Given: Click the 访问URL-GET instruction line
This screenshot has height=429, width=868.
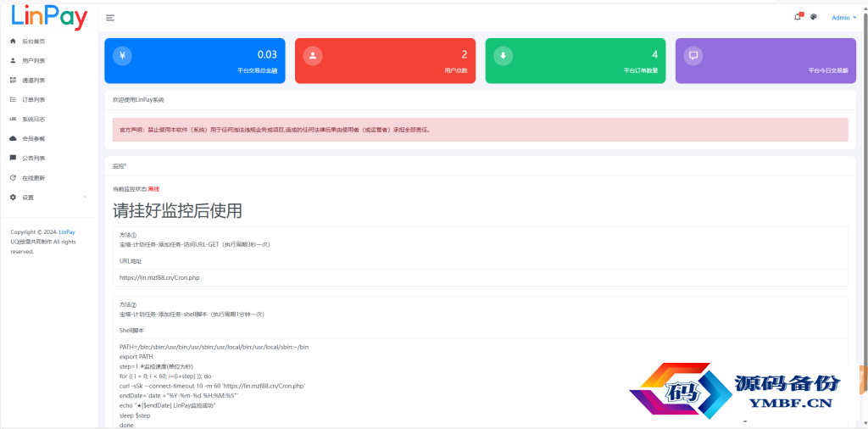Looking at the screenshot, I should (195, 244).
